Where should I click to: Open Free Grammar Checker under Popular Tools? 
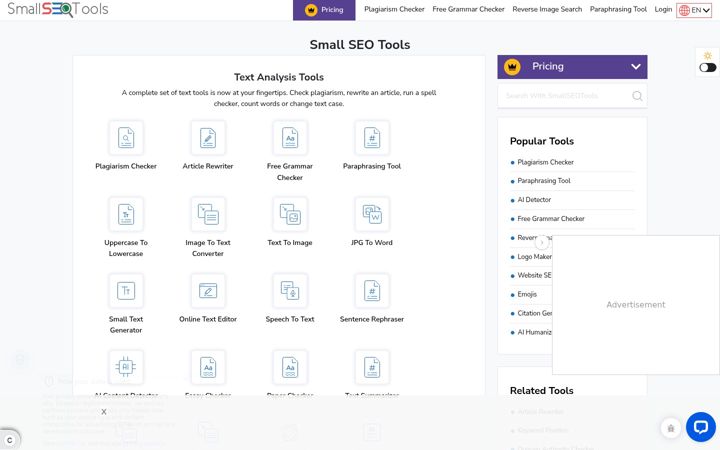click(551, 219)
